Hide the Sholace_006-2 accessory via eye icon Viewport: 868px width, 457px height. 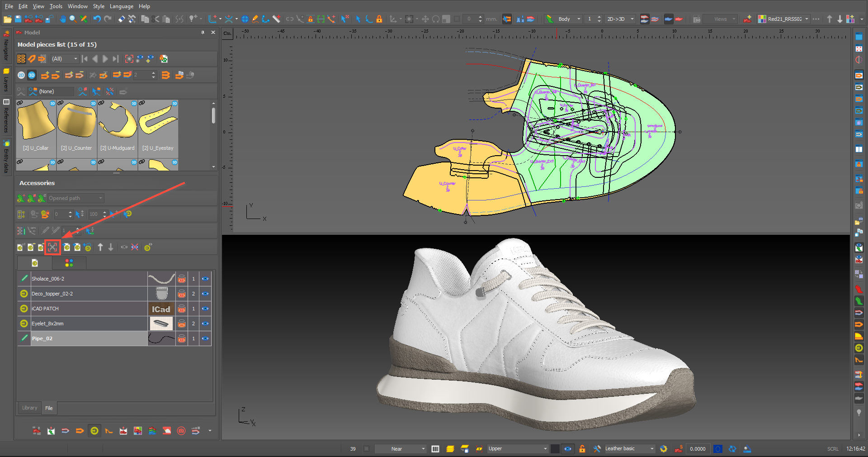click(205, 279)
